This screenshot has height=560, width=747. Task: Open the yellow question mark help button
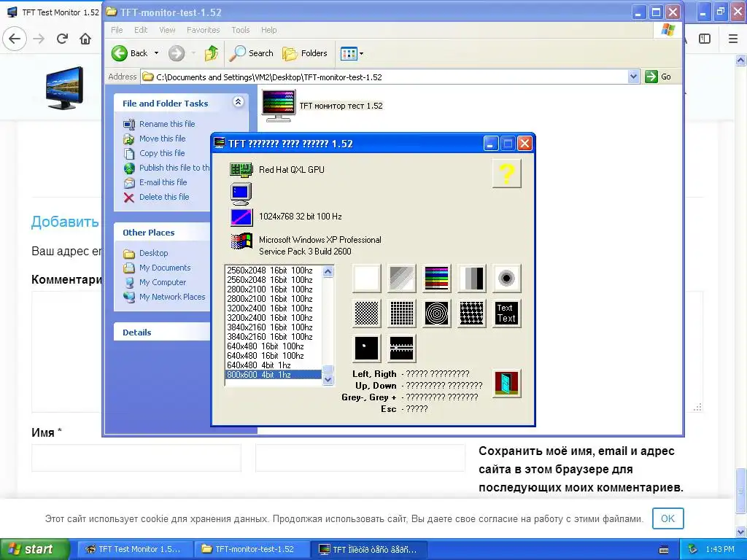point(506,174)
